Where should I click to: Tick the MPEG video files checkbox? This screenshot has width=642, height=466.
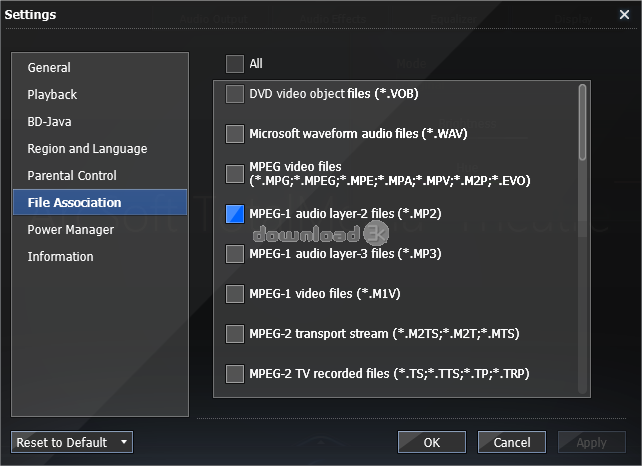point(235,173)
